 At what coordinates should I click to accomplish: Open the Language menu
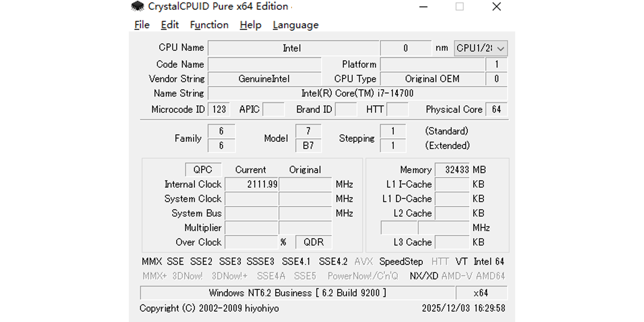tap(295, 25)
